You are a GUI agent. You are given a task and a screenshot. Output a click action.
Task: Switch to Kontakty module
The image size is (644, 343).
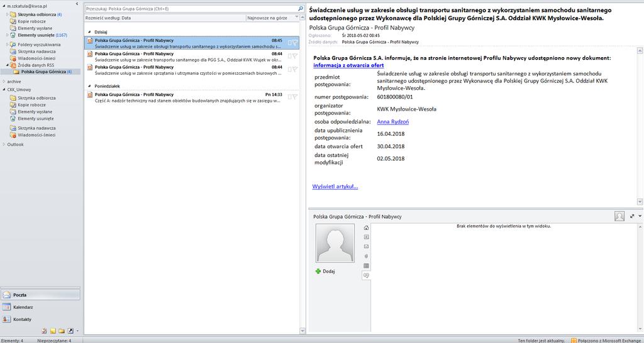coord(40,319)
